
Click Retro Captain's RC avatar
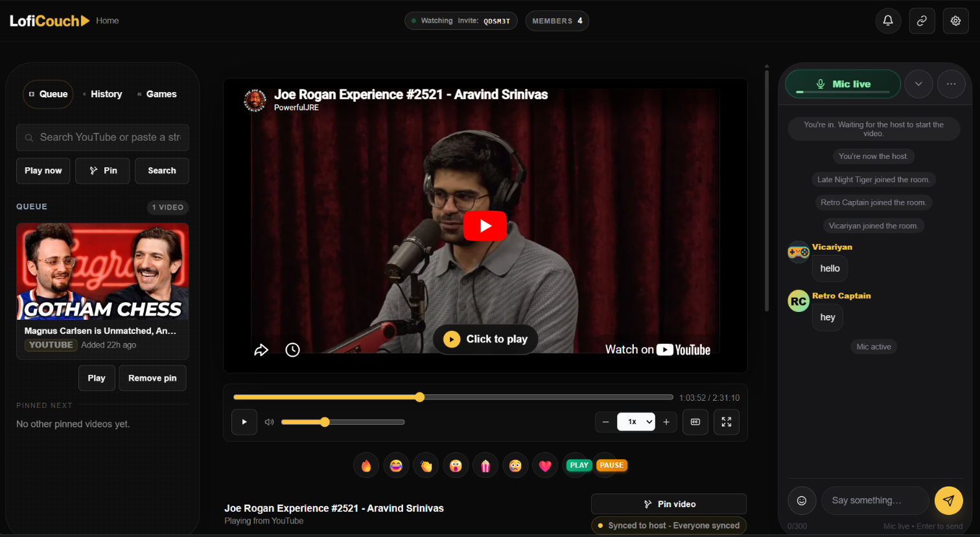[x=799, y=301]
